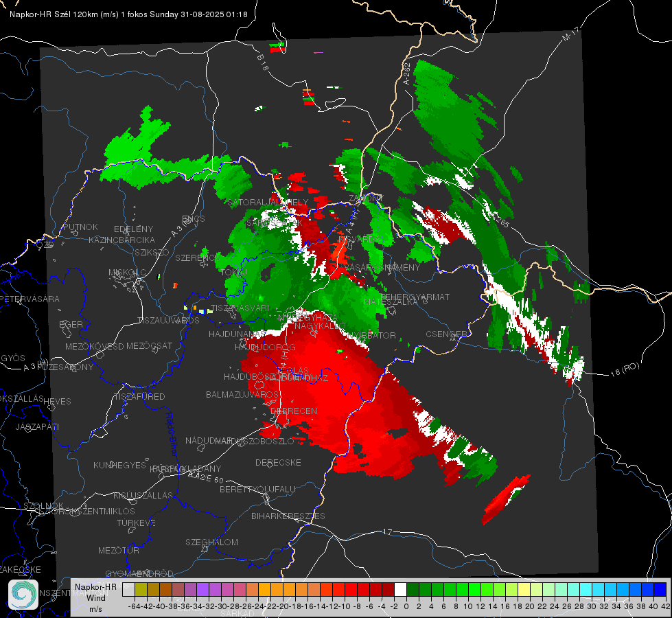Image resolution: width=672 pixels, height=618 pixels.
Task: Click the yellow swatch between 18 and 20
Action: 524,590
